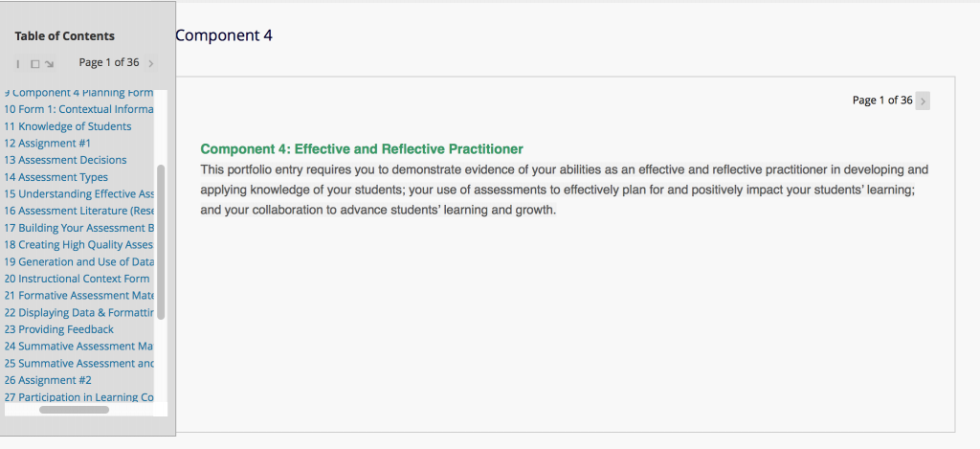The image size is (980, 449).
Task: Click the vertical scrollbar of contents list
Action: [161, 242]
